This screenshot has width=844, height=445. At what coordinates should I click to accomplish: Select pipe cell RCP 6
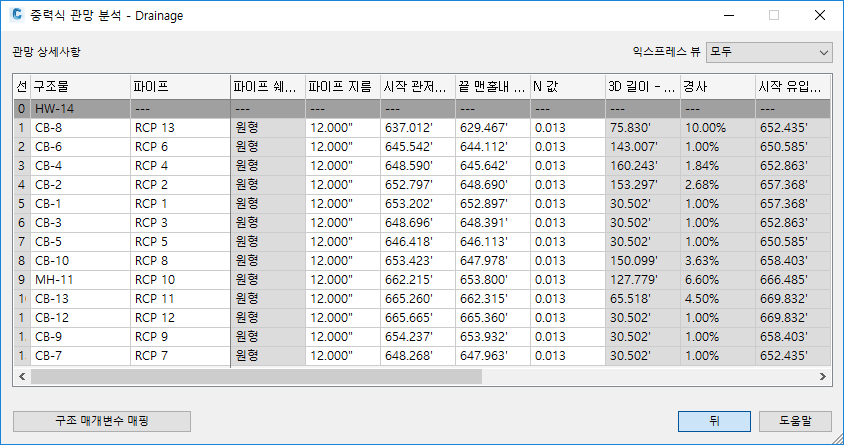[180, 147]
